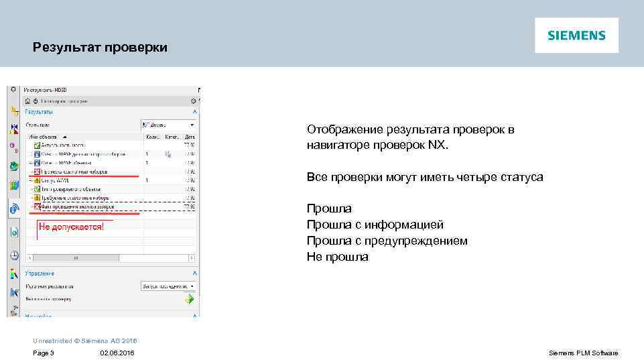Open the Стиль вида dropdown showing Дерево
644x362 pixels.
(168, 125)
